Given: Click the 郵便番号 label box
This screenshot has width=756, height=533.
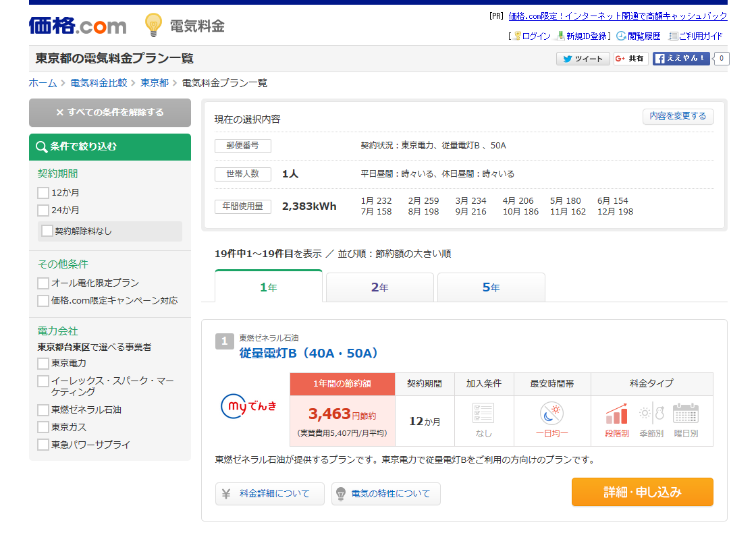Looking at the screenshot, I should click(242, 146).
